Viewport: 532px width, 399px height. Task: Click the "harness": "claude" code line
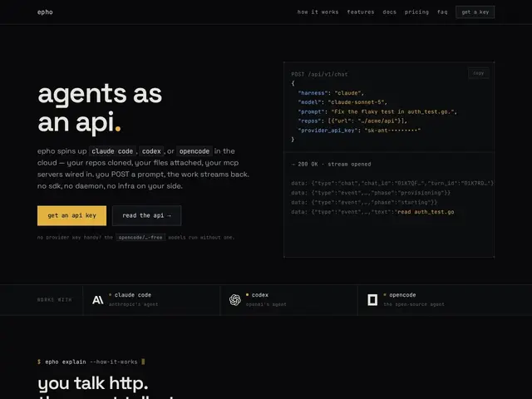pos(331,93)
